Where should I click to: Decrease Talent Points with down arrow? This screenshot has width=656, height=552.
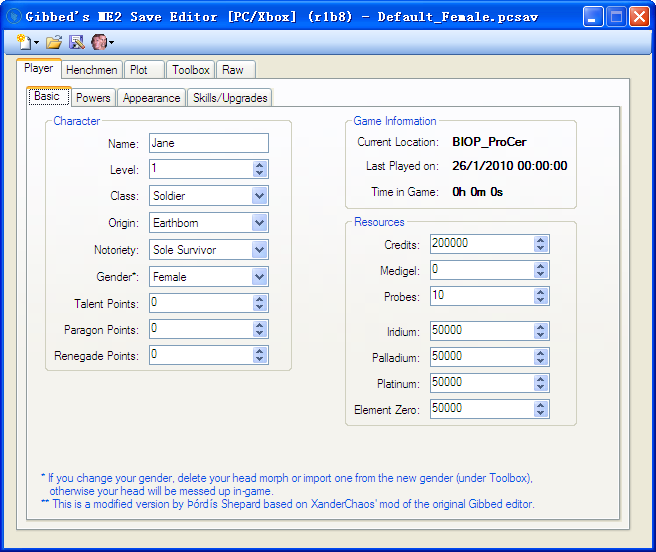click(x=260, y=307)
